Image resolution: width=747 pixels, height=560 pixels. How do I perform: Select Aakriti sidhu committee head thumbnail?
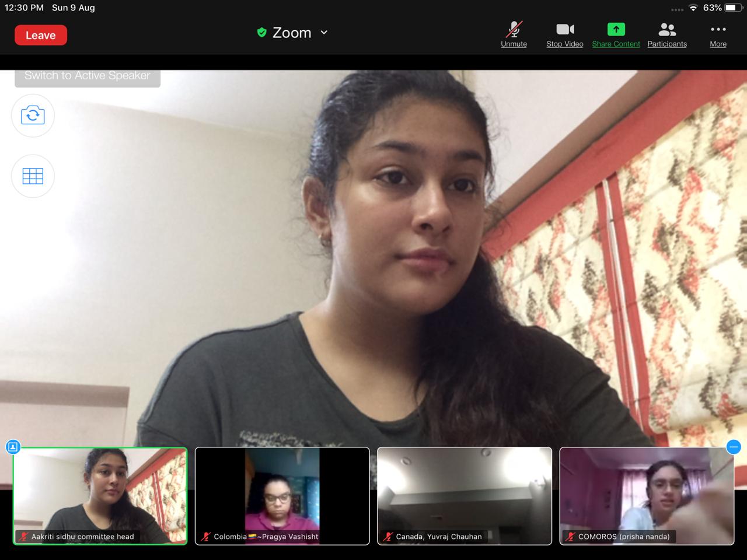pyautogui.click(x=100, y=496)
